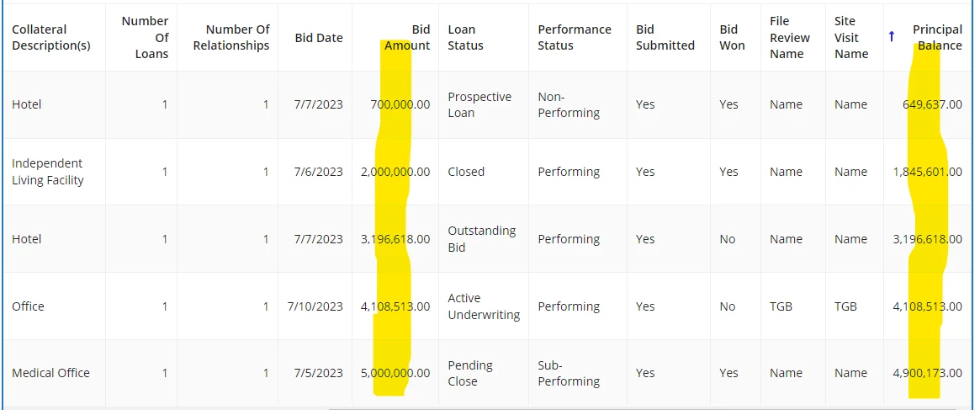Click the Collateral Description(s) column header
Image resolution: width=980 pixels, height=410 pixels.
[51, 38]
